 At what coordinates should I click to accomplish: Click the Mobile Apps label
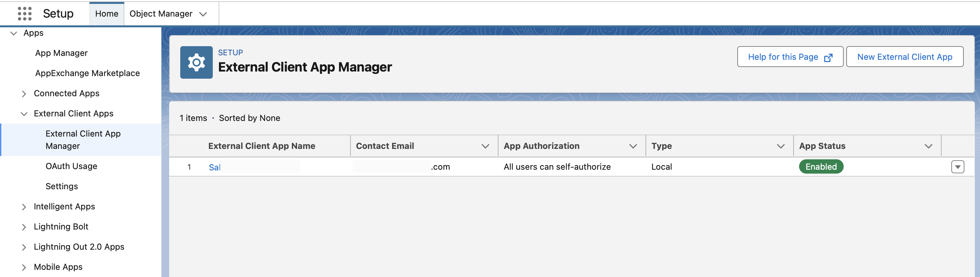[58, 267]
